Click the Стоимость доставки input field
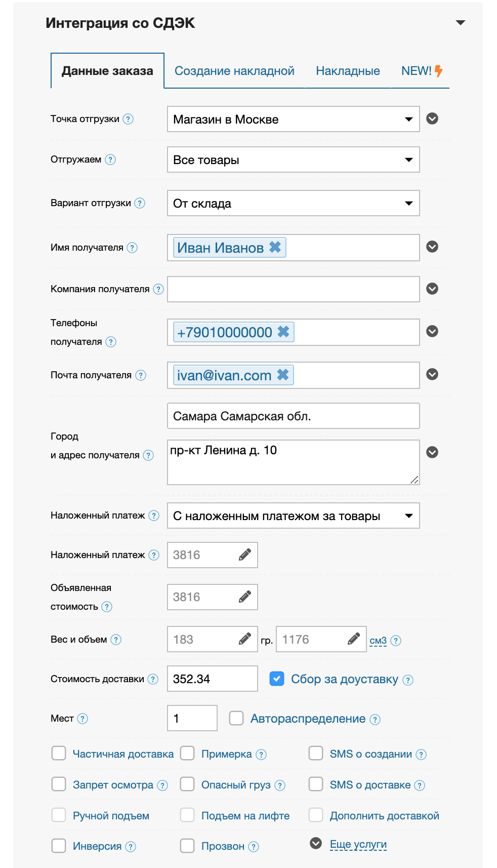 (212, 679)
